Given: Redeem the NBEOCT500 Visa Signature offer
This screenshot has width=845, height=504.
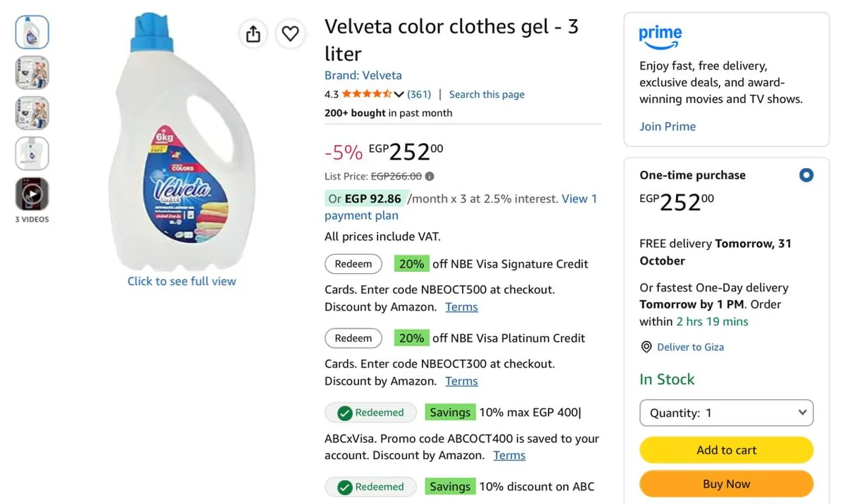Looking at the screenshot, I should tap(353, 264).
